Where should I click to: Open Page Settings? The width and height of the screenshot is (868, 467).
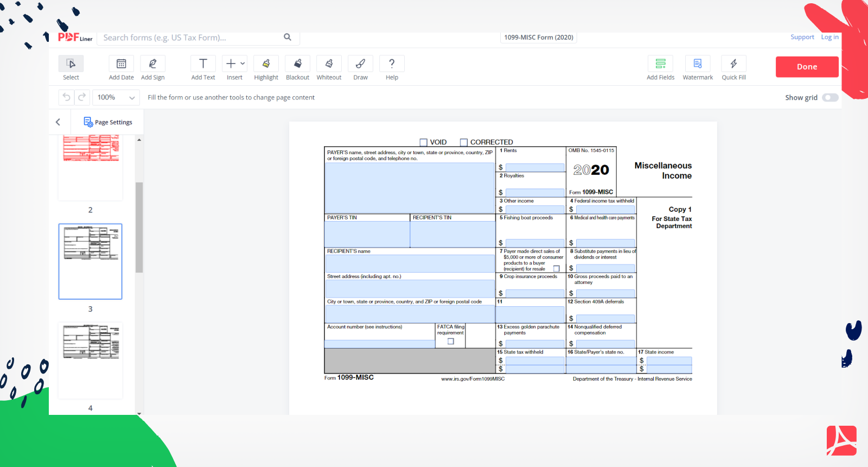click(108, 122)
